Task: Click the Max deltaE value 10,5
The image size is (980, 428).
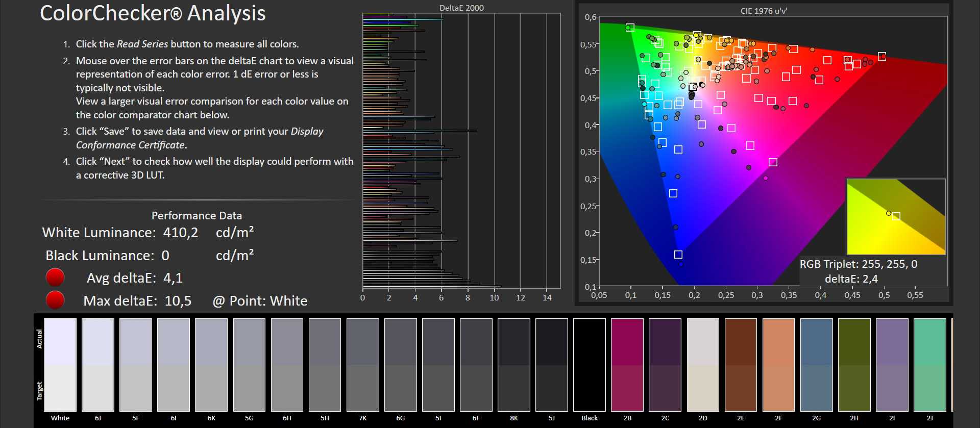Action: [178, 301]
